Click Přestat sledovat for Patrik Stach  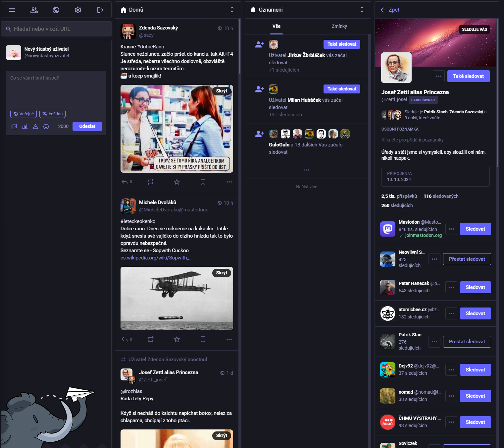(467, 342)
